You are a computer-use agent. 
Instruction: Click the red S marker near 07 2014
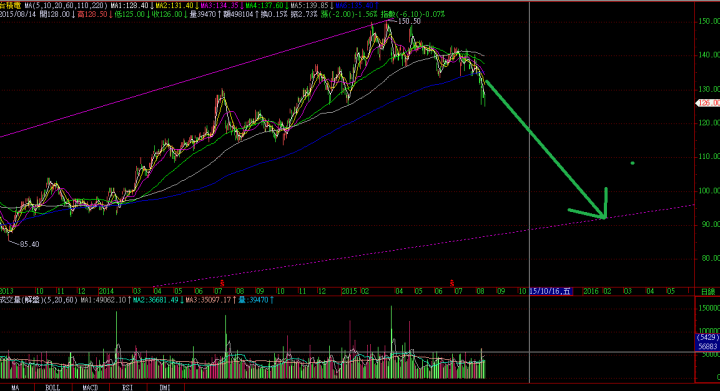[222, 283]
